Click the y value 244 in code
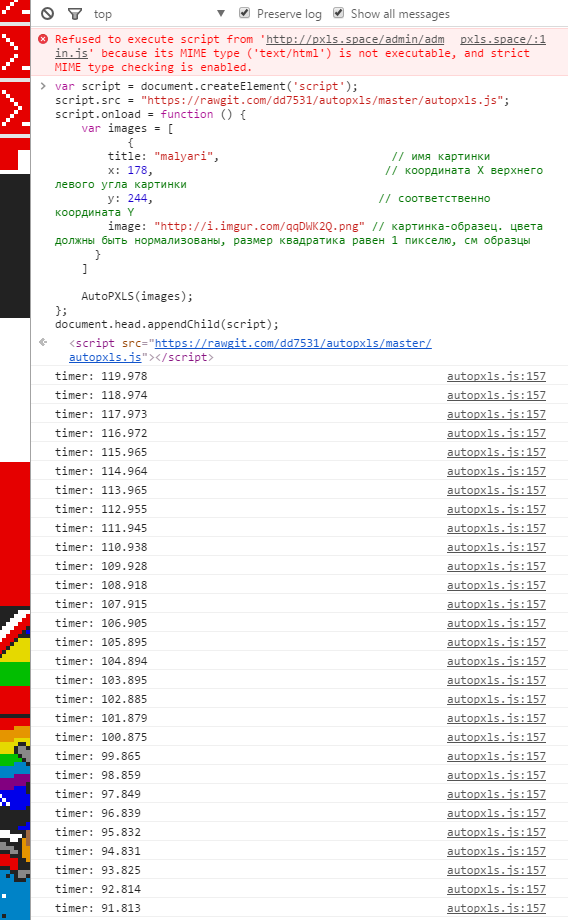The image size is (568, 920). (137, 198)
